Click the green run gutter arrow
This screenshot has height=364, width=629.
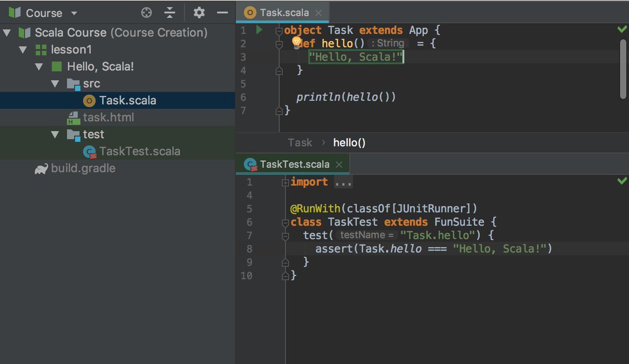pos(259,30)
